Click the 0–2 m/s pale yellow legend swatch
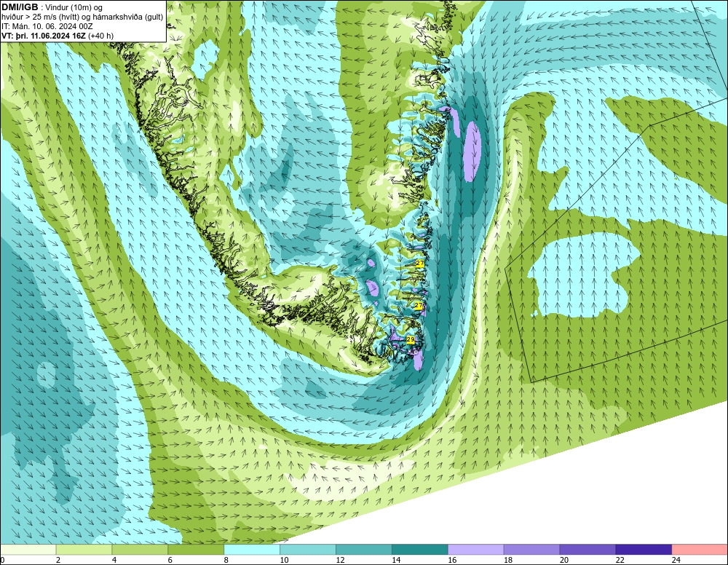This screenshot has width=728, height=565. point(28,550)
